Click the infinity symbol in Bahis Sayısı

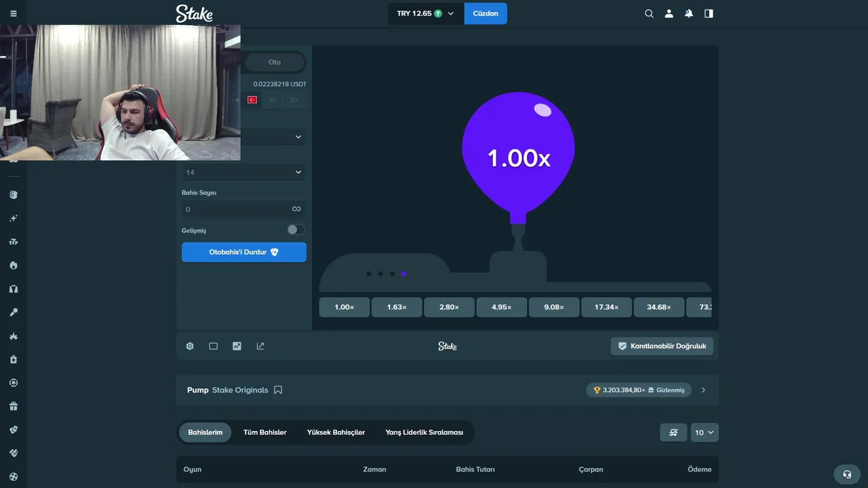(296, 209)
